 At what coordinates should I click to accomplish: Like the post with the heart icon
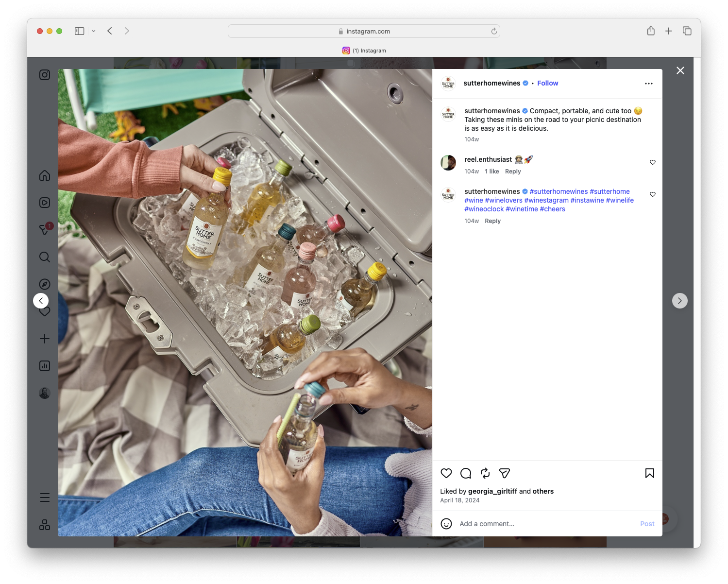click(x=446, y=473)
